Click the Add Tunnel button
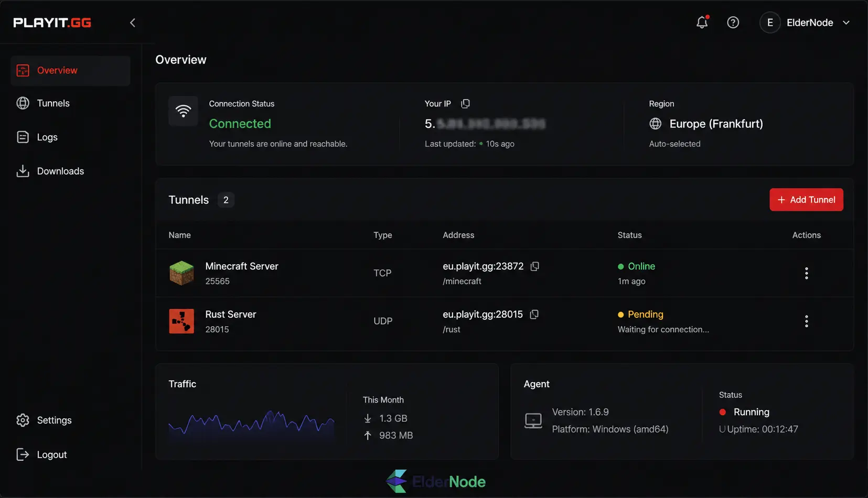868x498 pixels. coord(806,200)
